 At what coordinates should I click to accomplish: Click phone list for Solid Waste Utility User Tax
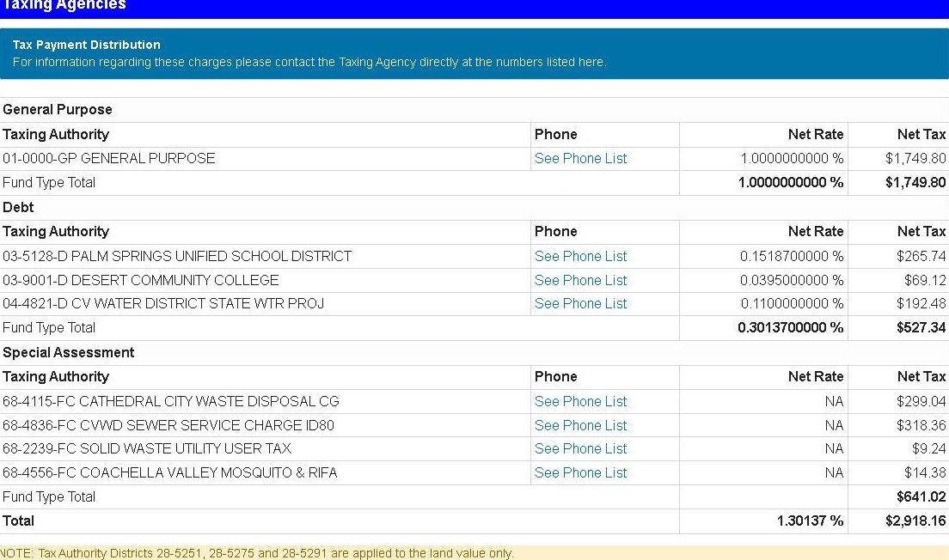coord(580,448)
